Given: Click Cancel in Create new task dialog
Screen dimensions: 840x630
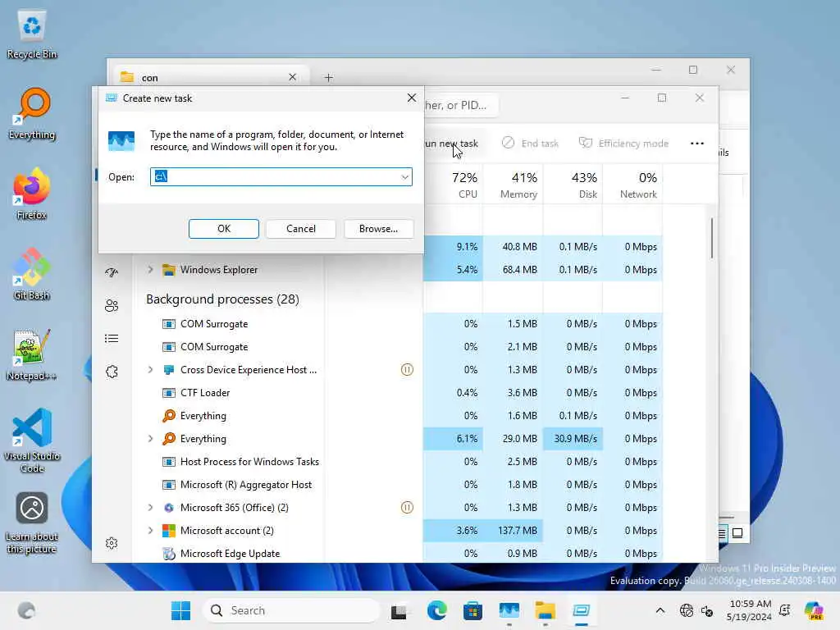Looking at the screenshot, I should click(x=300, y=229).
